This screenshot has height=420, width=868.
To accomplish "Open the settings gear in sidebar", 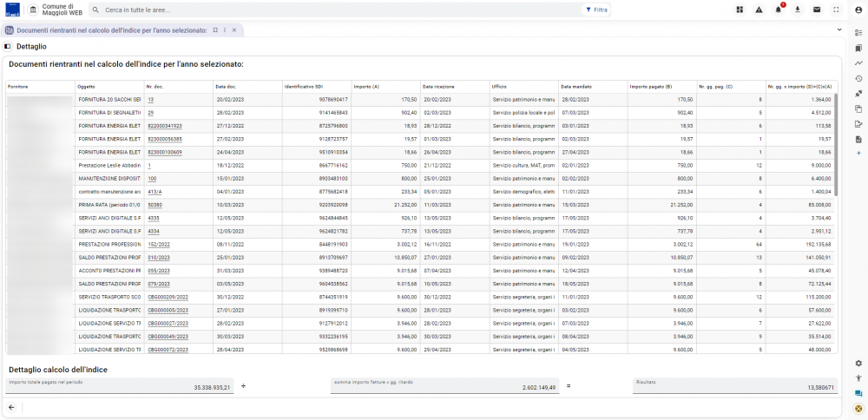I will click(x=858, y=363).
